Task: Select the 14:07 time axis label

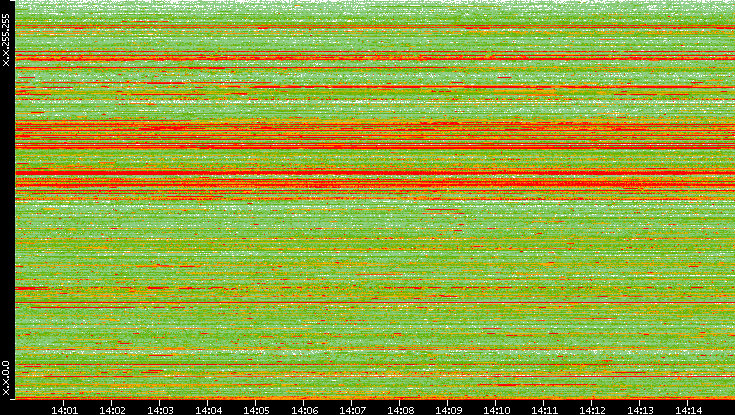Action: (352, 410)
